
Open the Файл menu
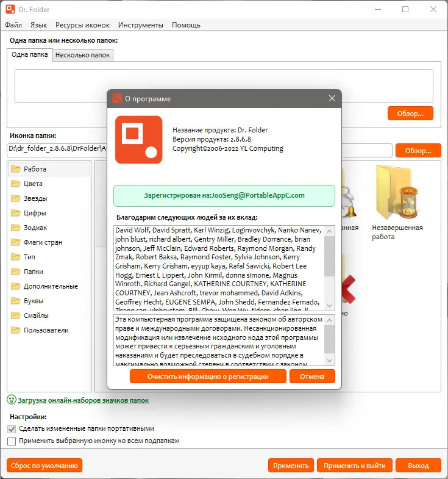point(13,25)
